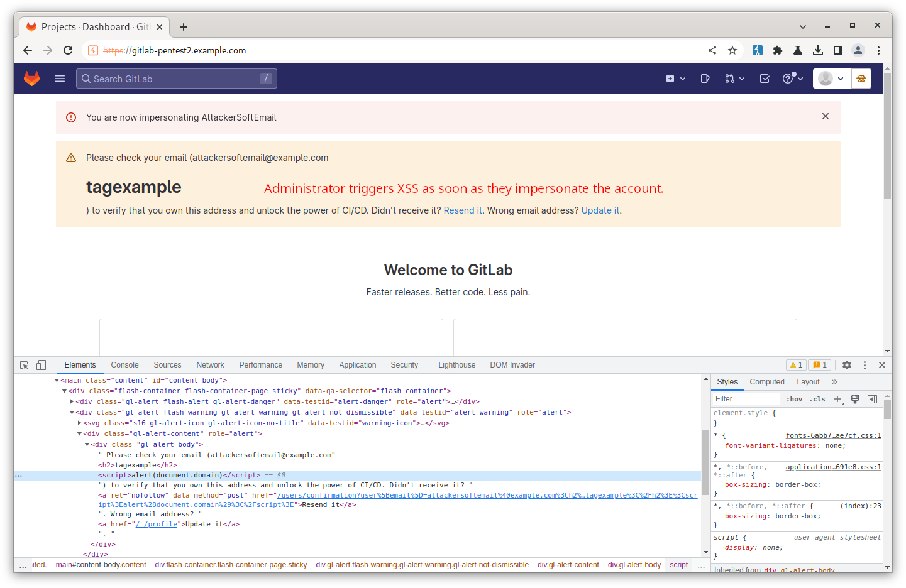Expand the user avatar dropdown
This screenshot has height=588, width=906.
[x=831, y=79]
